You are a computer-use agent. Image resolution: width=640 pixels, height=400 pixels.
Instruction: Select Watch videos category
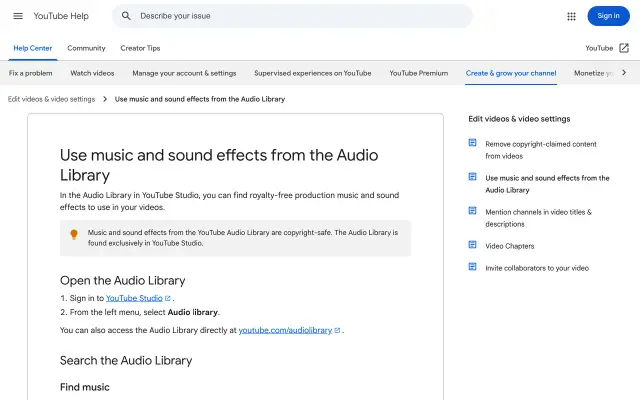(92, 73)
